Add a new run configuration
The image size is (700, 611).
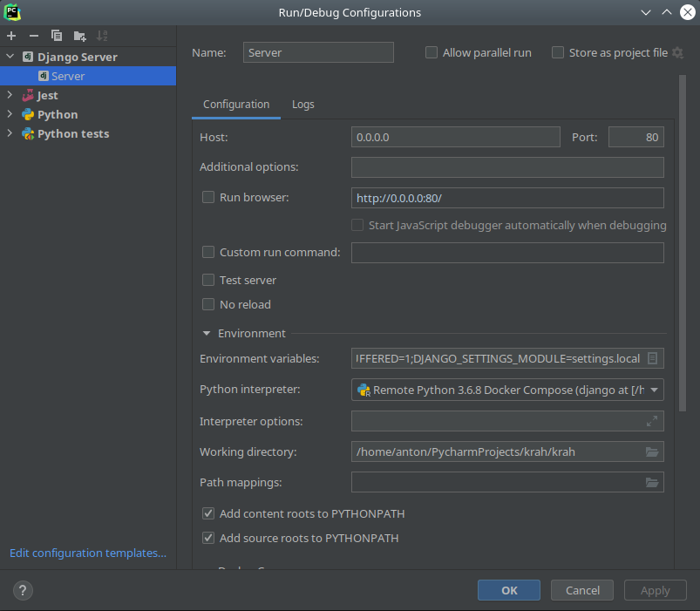pos(11,36)
